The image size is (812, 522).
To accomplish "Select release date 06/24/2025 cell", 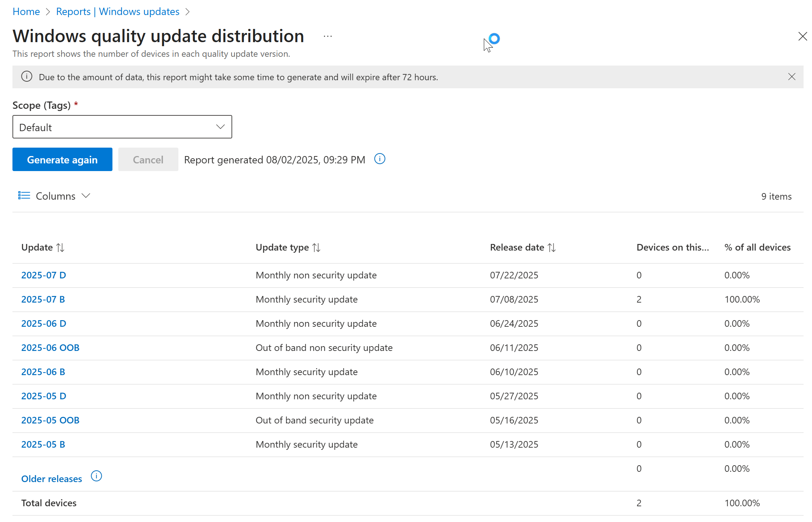I will click(514, 323).
